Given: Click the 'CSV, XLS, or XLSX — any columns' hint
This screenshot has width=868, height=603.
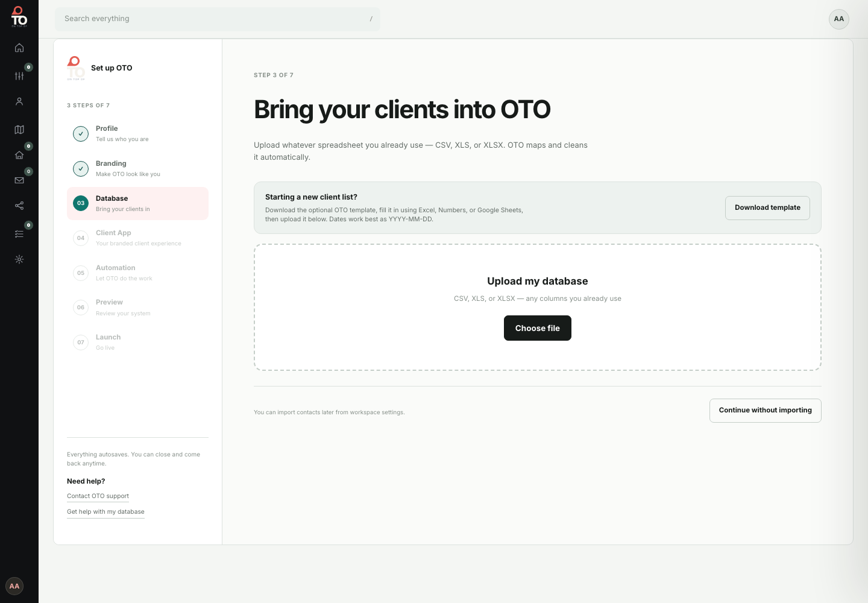Looking at the screenshot, I should 538,298.
